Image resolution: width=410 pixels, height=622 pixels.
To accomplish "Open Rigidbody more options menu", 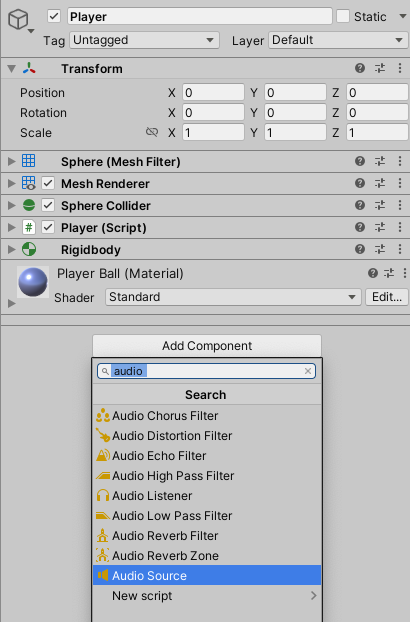I will coord(400,249).
